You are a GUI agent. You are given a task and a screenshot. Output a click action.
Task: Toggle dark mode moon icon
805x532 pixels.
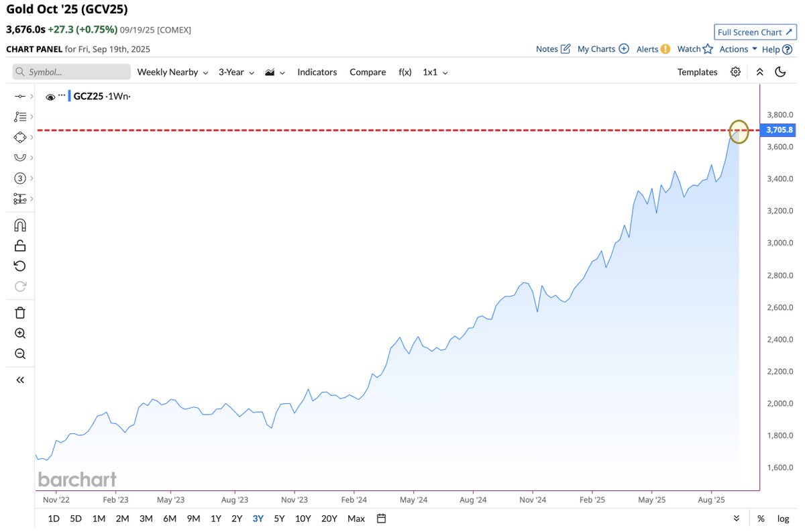pos(780,72)
